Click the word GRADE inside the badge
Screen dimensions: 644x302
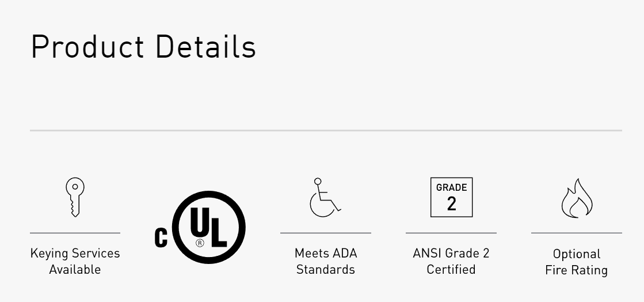pos(451,188)
